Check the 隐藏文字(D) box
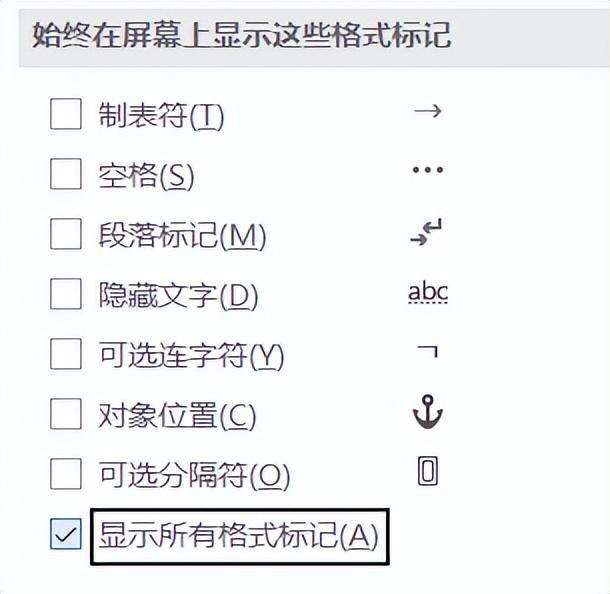The image size is (610, 594). tap(66, 294)
